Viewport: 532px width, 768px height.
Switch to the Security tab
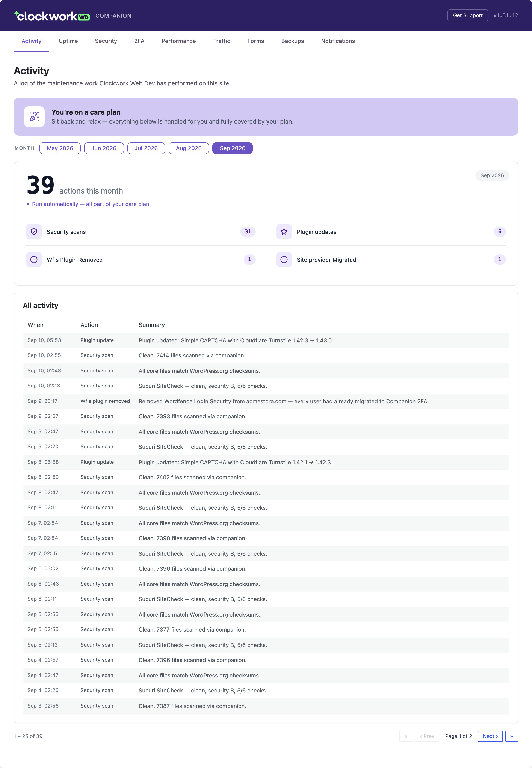tap(106, 41)
